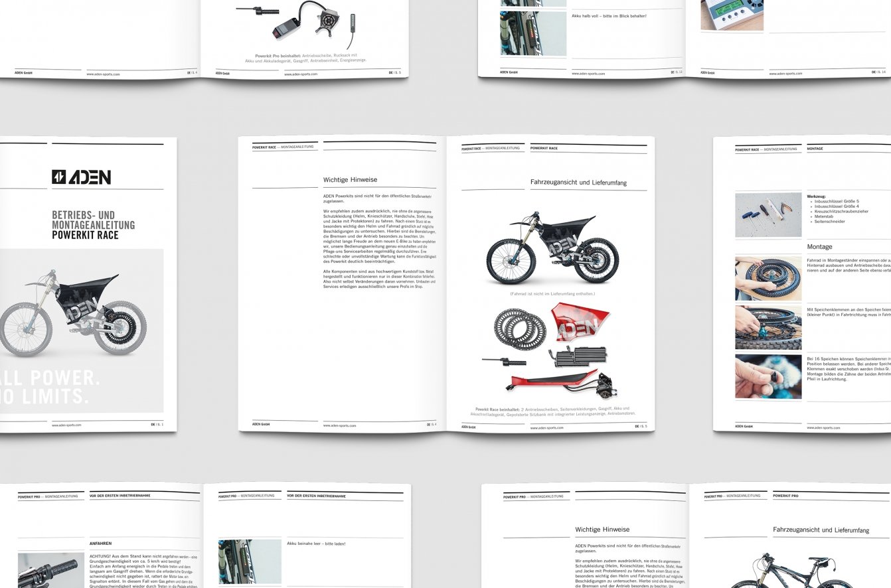The image size is (891, 588).
Task: Select list item 'Inbusschlüssel Größe 4'
Action: click(x=836, y=206)
